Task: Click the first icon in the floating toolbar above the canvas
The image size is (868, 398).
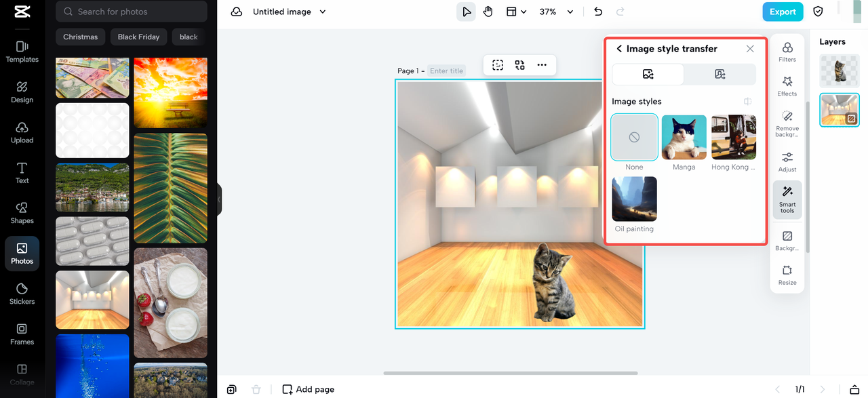Action: (x=498, y=65)
